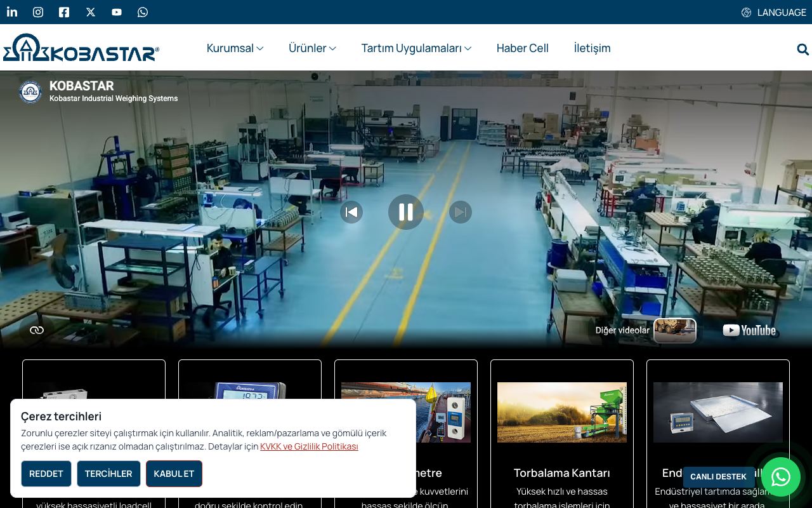Copy video link via chain icon
812x508 pixels.
[x=37, y=330]
